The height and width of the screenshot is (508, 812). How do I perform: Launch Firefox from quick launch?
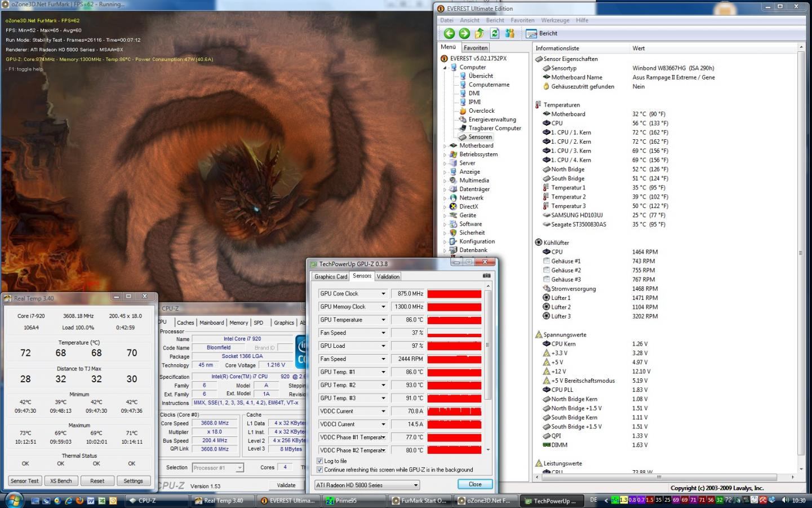point(79,500)
